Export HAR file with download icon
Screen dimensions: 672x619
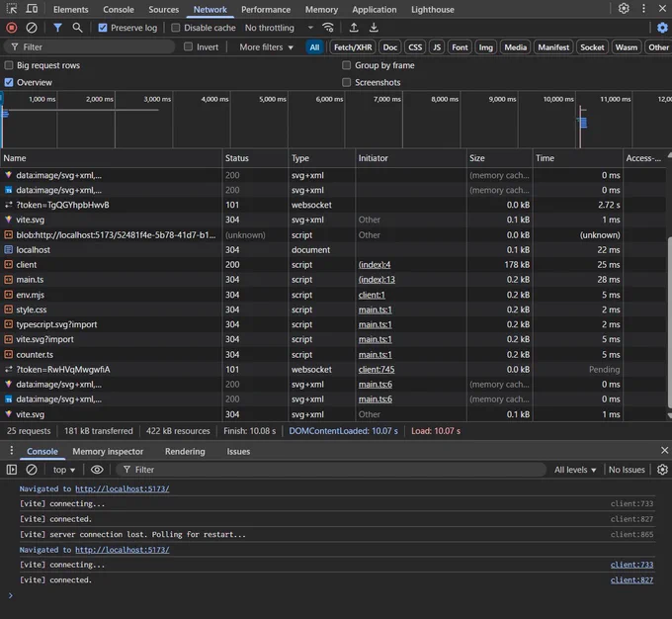click(x=374, y=28)
